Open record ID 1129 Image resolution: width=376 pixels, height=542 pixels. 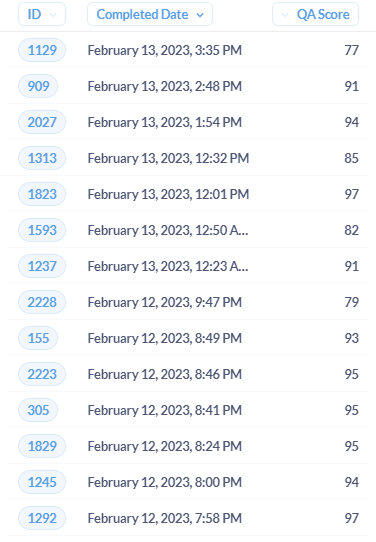click(x=42, y=50)
